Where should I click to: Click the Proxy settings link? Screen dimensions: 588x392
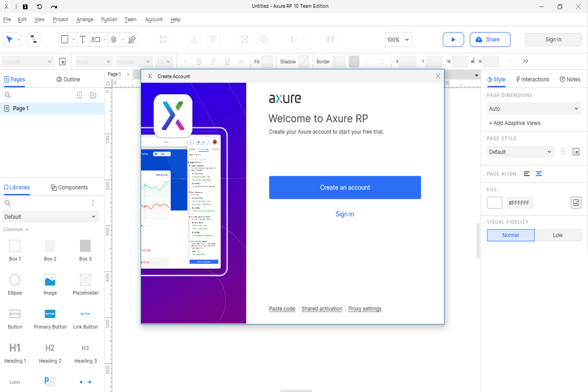click(365, 309)
